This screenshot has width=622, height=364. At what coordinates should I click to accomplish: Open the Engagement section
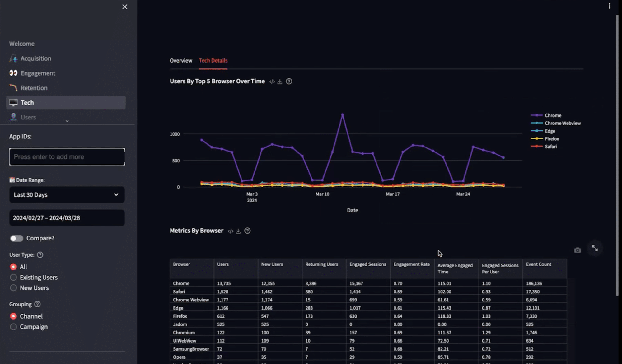38,73
